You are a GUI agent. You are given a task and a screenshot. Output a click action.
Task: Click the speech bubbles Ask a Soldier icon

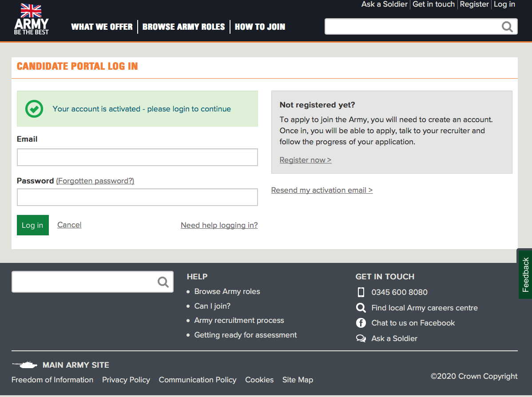(361, 338)
